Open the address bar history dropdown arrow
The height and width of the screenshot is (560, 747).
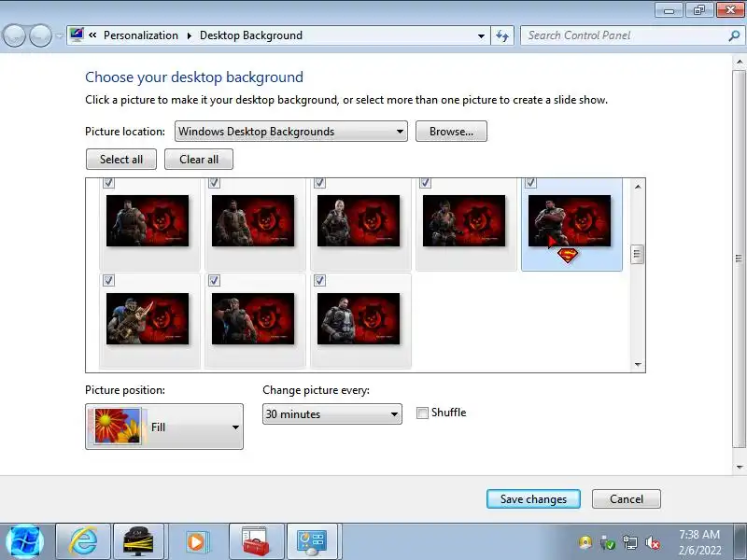point(481,35)
